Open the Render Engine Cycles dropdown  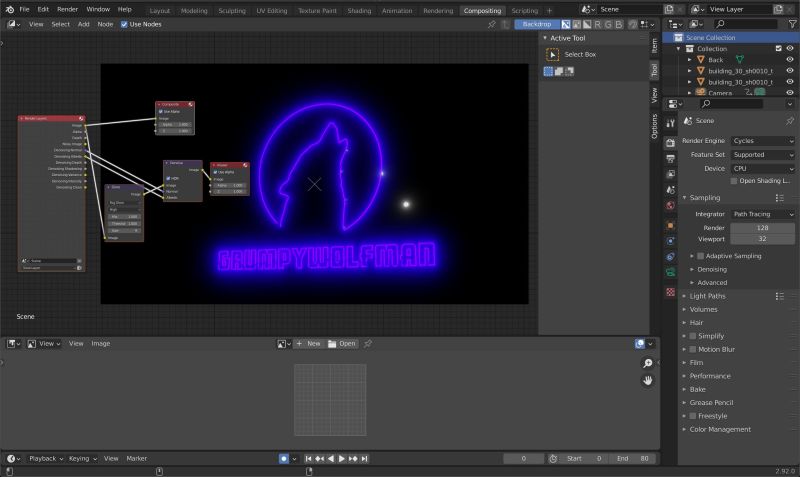pos(763,141)
